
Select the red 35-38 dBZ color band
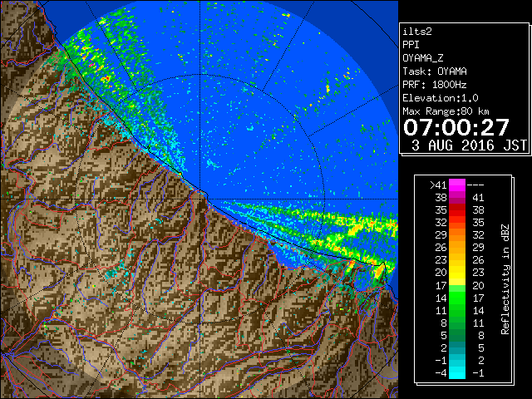click(x=457, y=210)
